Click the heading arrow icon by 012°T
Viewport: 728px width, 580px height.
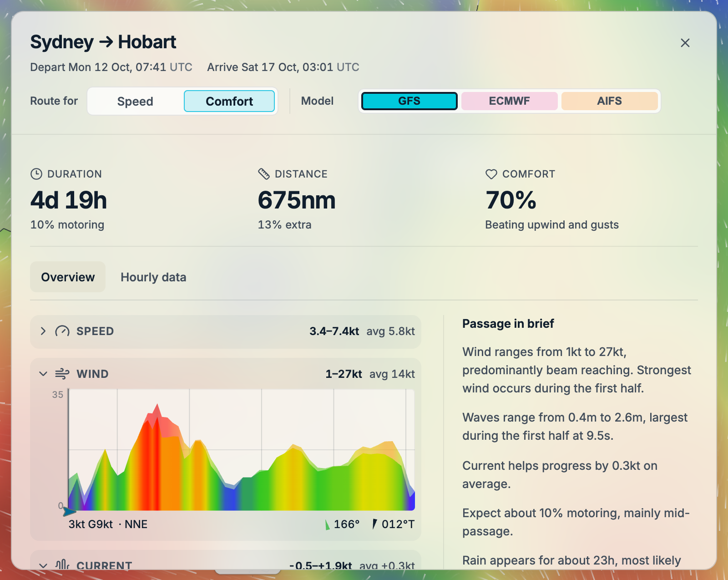pos(375,524)
